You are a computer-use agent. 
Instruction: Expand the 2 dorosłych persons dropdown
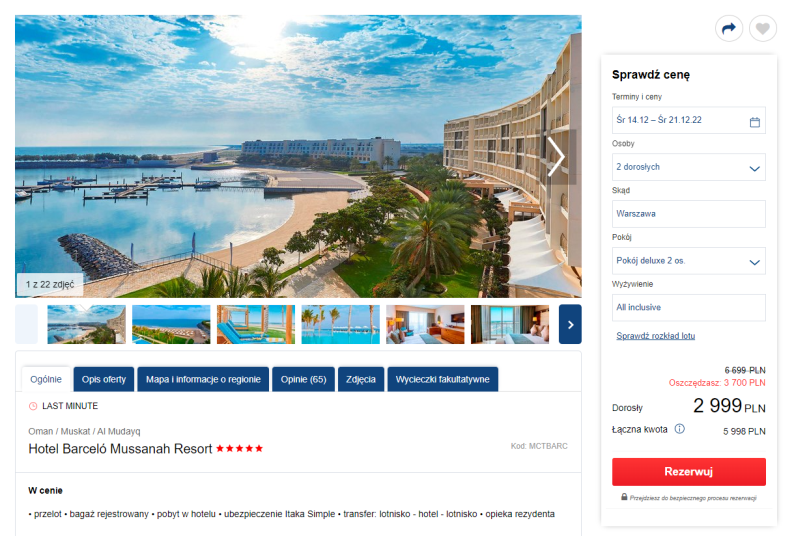coord(689,167)
